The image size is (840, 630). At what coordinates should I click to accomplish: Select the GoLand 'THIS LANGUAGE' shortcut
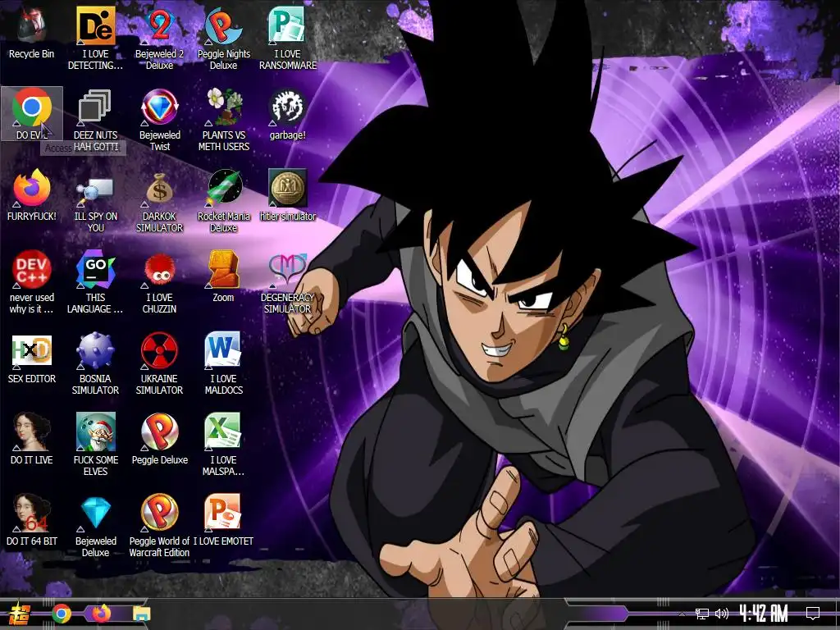pyautogui.click(x=95, y=283)
